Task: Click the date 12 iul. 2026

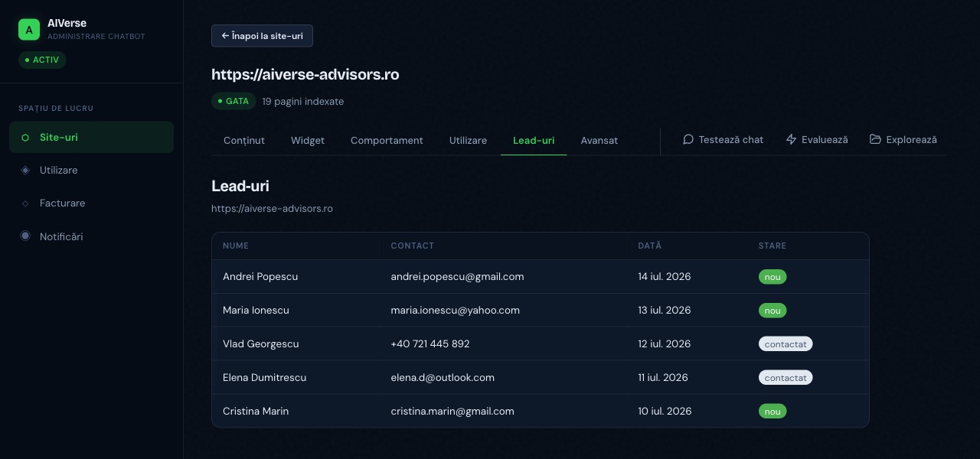Action: 665,343
